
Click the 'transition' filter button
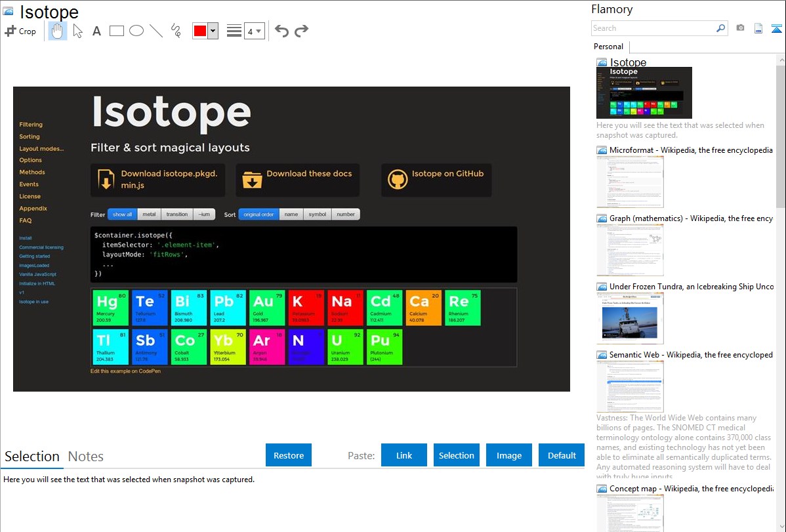point(177,215)
